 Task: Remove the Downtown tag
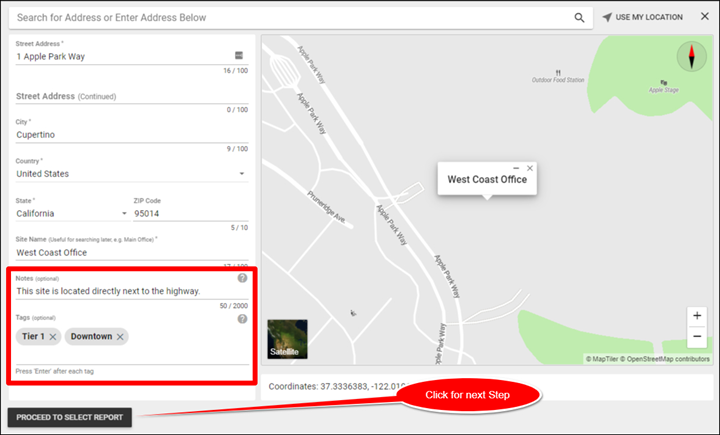(x=121, y=337)
